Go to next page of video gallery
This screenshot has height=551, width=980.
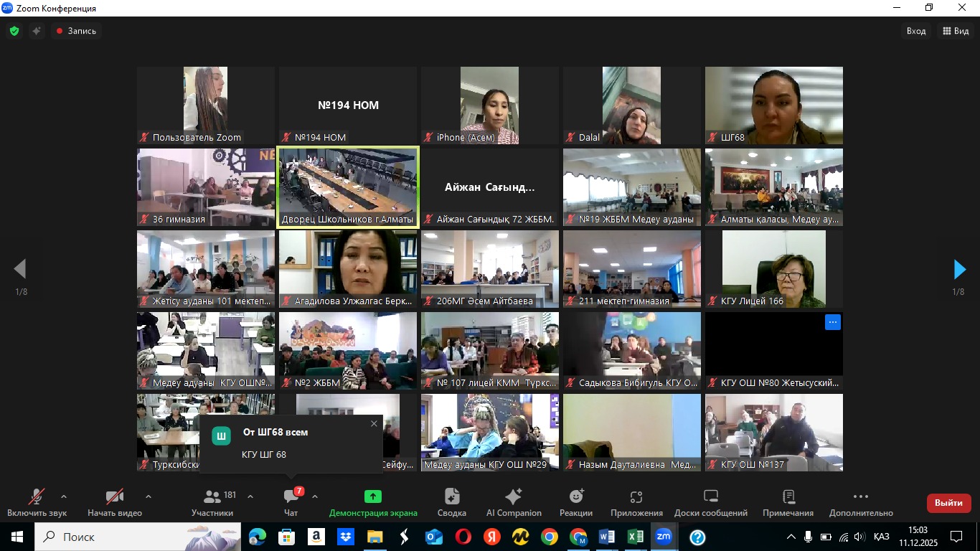pos(959,269)
